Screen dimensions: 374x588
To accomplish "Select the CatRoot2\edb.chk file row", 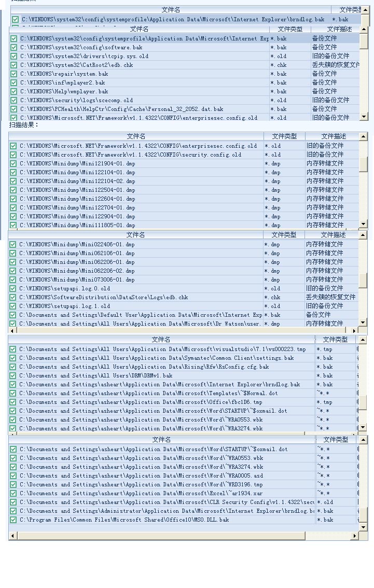I will (x=184, y=65).
